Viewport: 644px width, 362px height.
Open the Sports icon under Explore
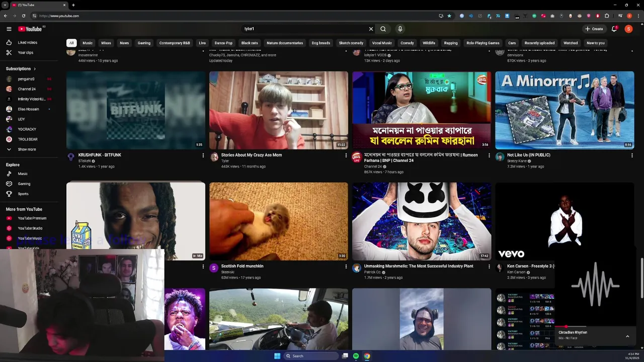point(9,194)
